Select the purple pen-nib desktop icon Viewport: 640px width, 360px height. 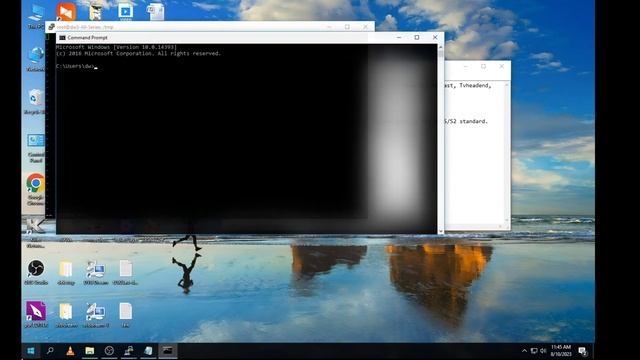click(x=36, y=315)
